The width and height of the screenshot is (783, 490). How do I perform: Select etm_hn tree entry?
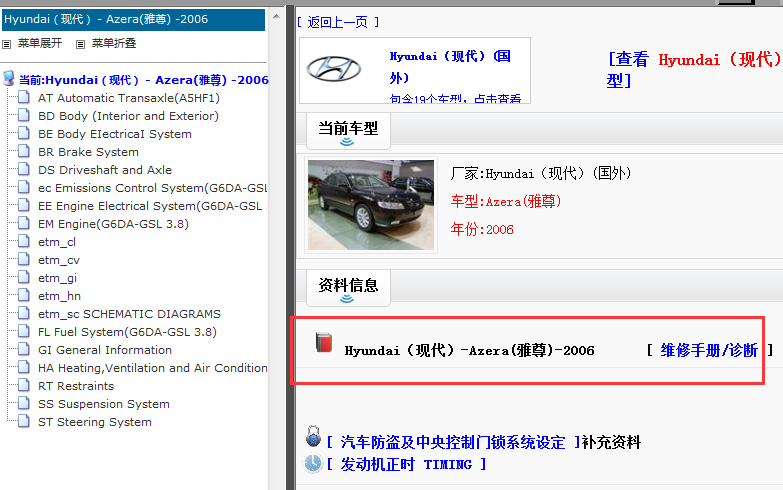[x=59, y=296]
